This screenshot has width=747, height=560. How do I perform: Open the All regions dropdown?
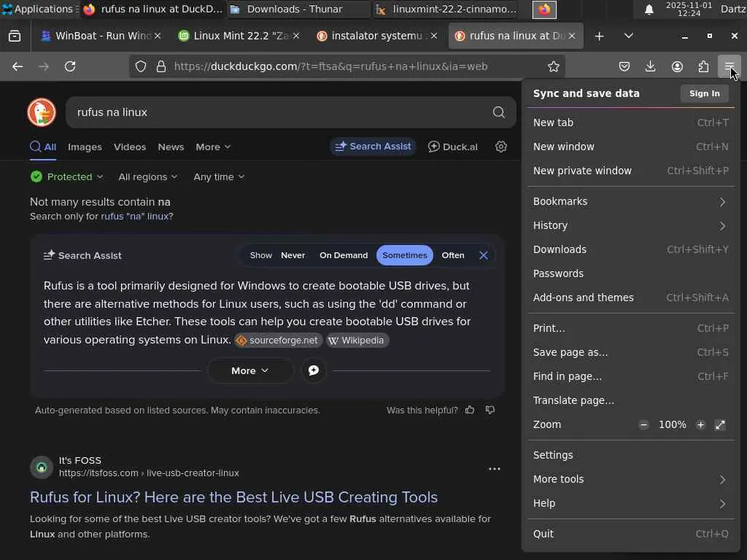pyautogui.click(x=147, y=176)
